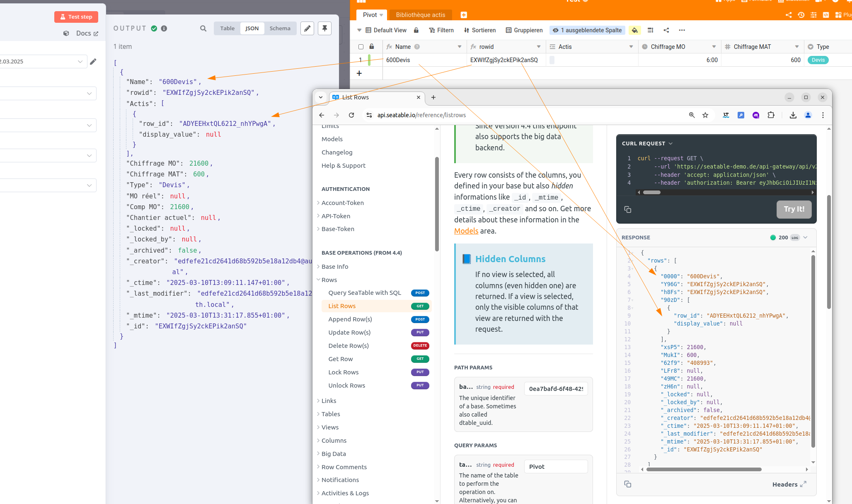Viewport: 852px width, 504px height.
Task: Open rowid column header dropdown
Action: coord(539,47)
